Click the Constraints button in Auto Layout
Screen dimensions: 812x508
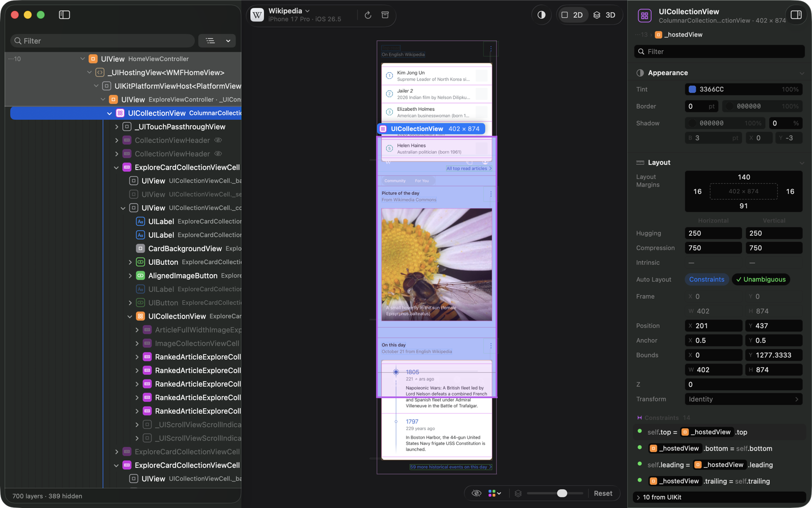tap(706, 279)
